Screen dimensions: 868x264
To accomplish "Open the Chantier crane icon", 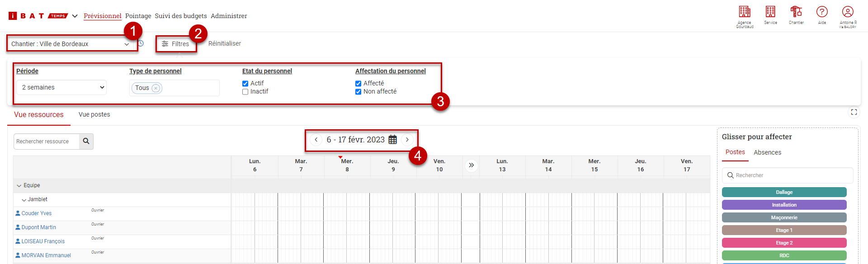I will (x=796, y=12).
